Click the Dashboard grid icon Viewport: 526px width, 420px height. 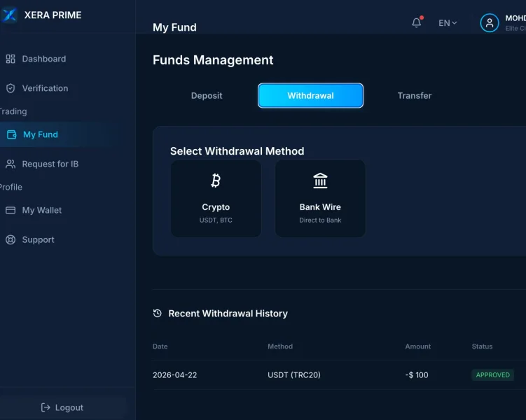(11, 59)
